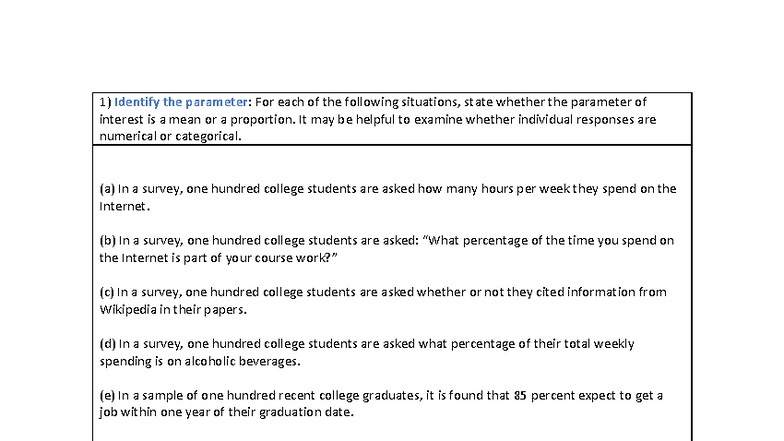Click the bold "(c)" item label
The image size is (784, 441).
click(107, 292)
